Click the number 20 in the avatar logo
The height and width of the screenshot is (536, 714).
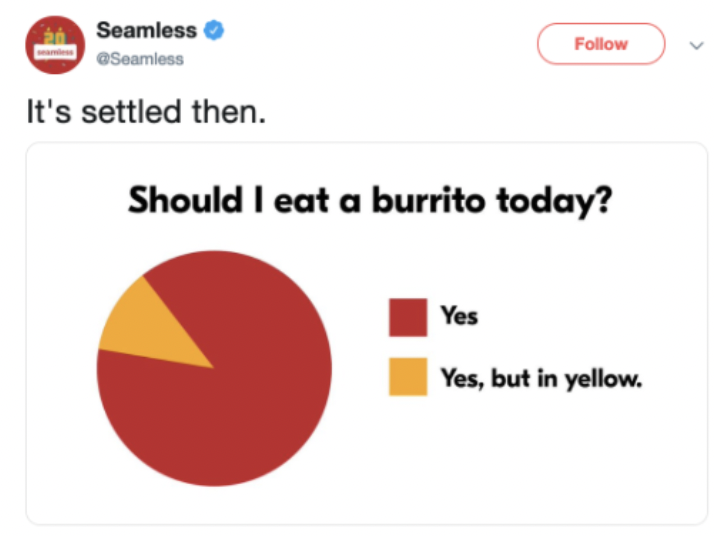pyautogui.click(x=55, y=36)
